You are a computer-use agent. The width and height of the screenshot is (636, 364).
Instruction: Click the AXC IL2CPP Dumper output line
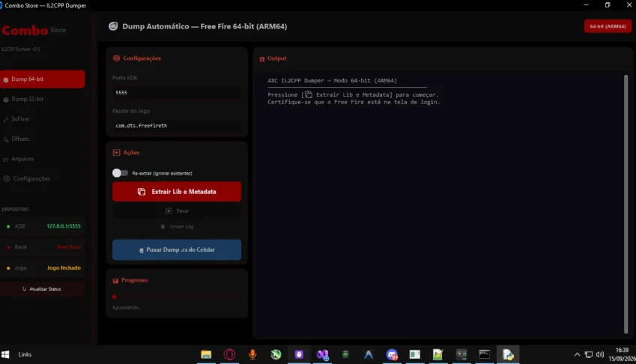pyautogui.click(x=332, y=80)
